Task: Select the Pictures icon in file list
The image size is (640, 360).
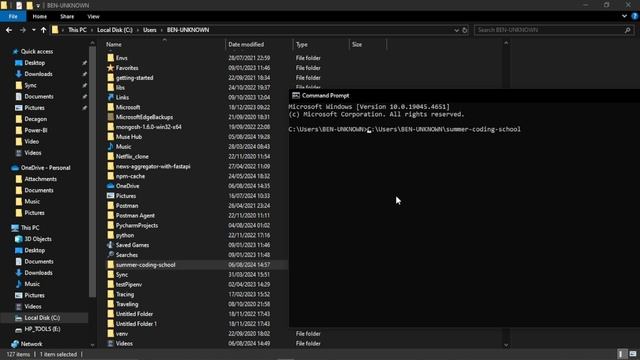Action: coord(110,196)
